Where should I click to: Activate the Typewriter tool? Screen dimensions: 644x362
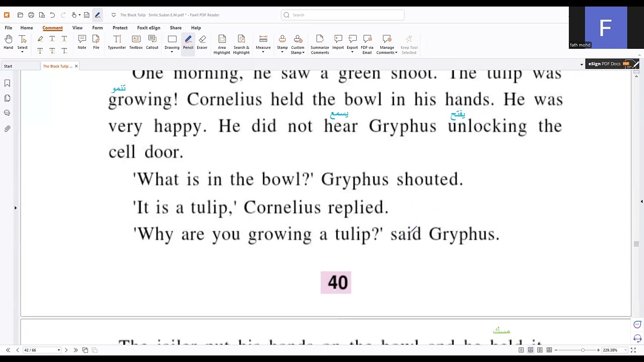point(117,42)
